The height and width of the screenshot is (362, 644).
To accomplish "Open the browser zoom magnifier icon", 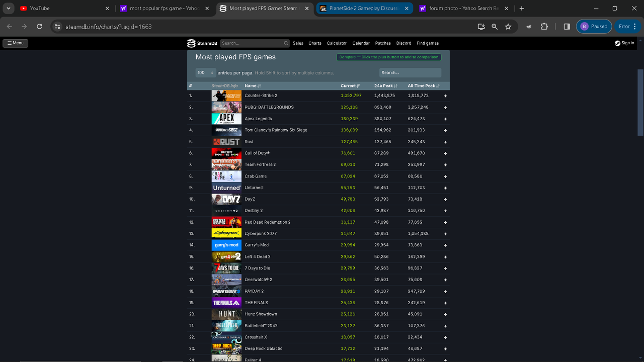I will tap(495, 27).
